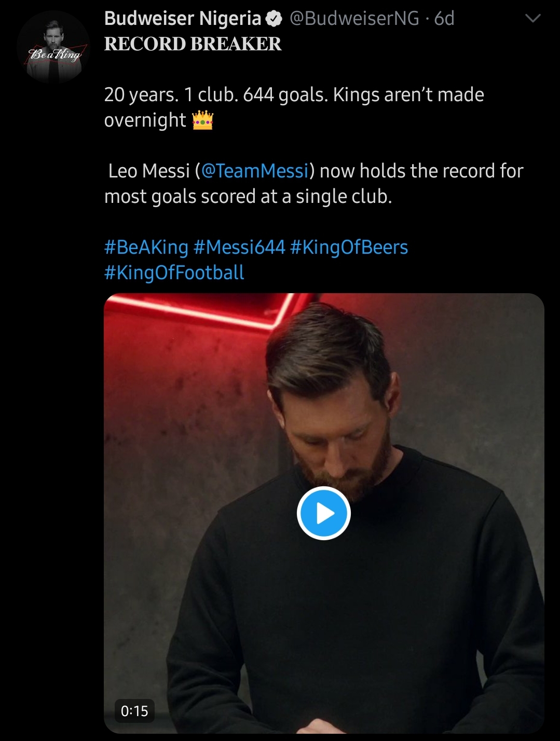The width and height of the screenshot is (560, 741).
Task: Open the @TeamMessi mention
Action: 254,171
